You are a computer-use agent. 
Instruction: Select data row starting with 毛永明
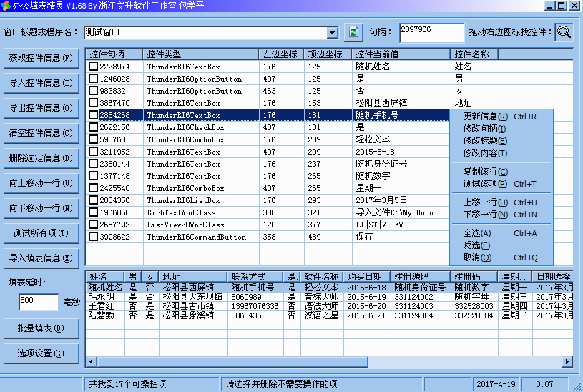[x=330, y=297]
